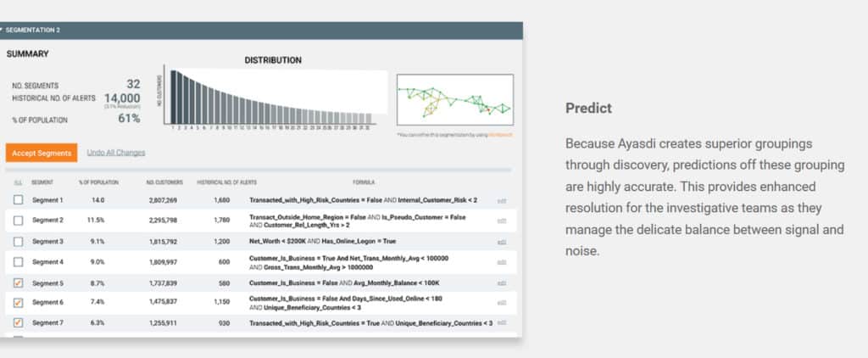Select the first bar in Distribution chart
The width and height of the screenshot is (868, 358).
tap(173, 98)
